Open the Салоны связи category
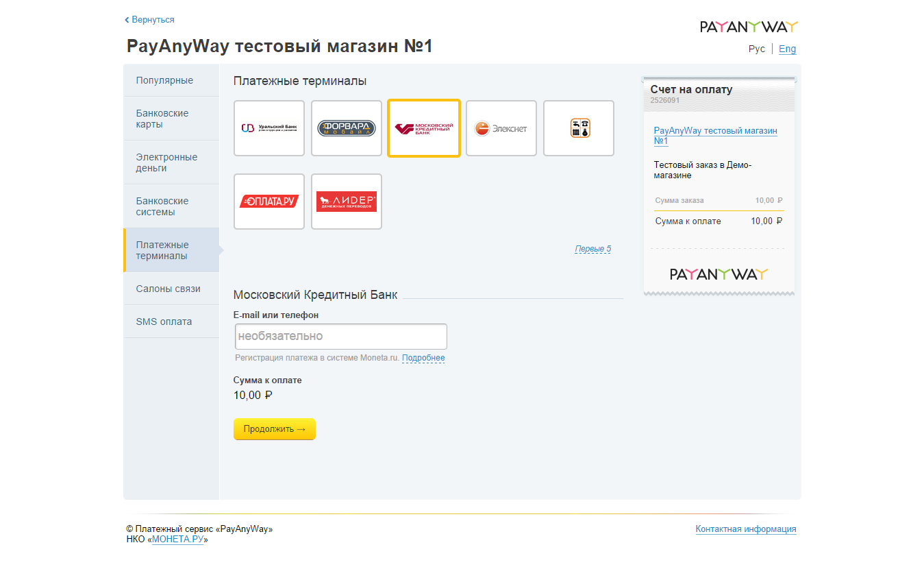Image resolution: width=924 pixels, height=569 pixels. click(171, 289)
